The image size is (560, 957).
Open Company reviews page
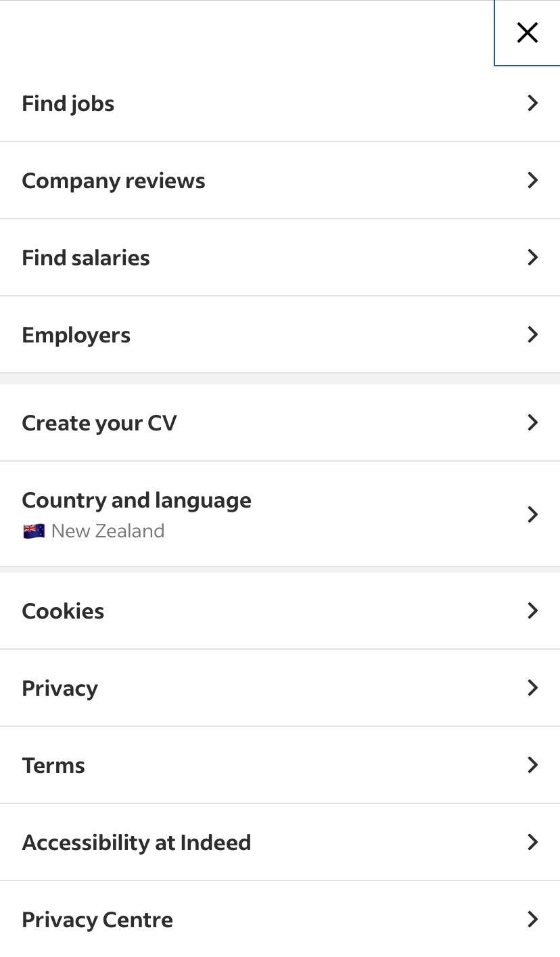tap(114, 181)
